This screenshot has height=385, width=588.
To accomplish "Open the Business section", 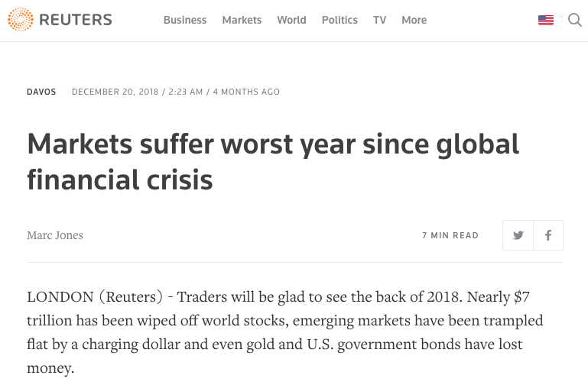I will (x=185, y=20).
